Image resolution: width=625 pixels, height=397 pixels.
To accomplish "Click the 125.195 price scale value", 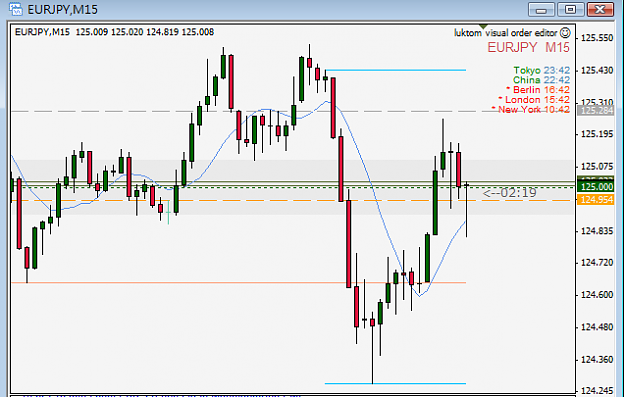I will pyautogui.click(x=597, y=134).
